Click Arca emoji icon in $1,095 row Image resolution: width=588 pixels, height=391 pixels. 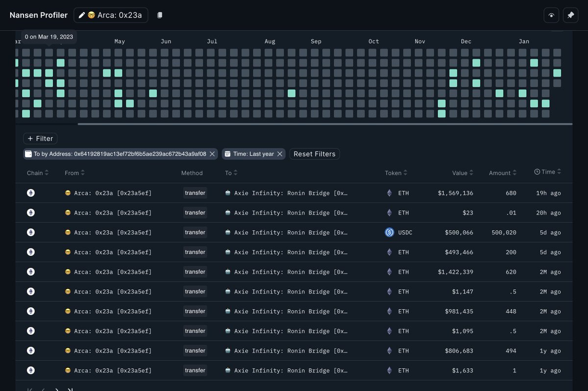pyautogui.click(x=68, y=331)
